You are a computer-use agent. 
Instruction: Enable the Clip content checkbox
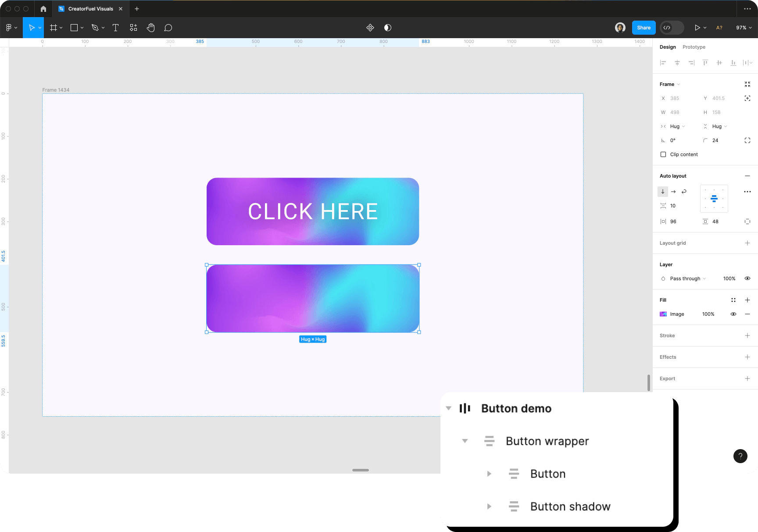pos(663,154)
